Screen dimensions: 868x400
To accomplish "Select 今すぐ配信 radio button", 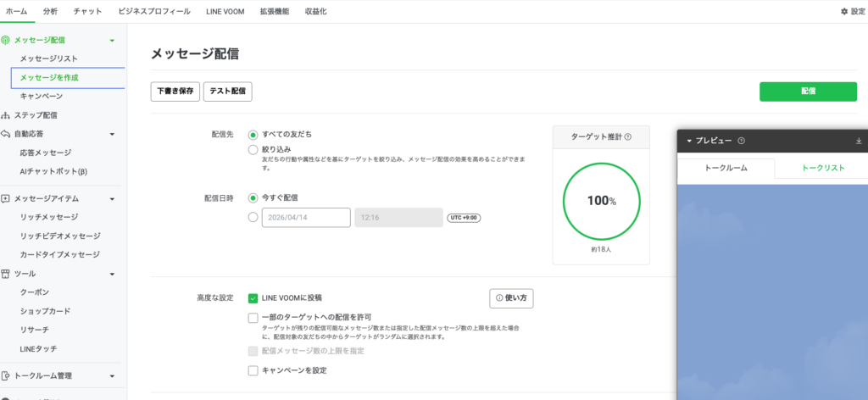I will coord(253,197).
